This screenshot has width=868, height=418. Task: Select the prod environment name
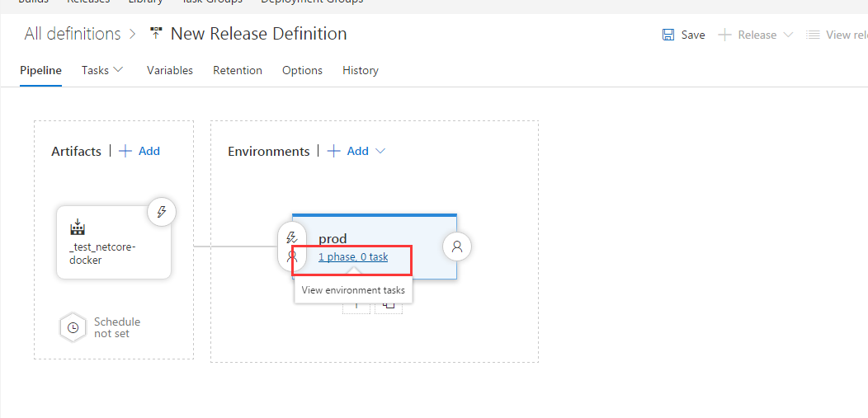[x=333, y=239]
